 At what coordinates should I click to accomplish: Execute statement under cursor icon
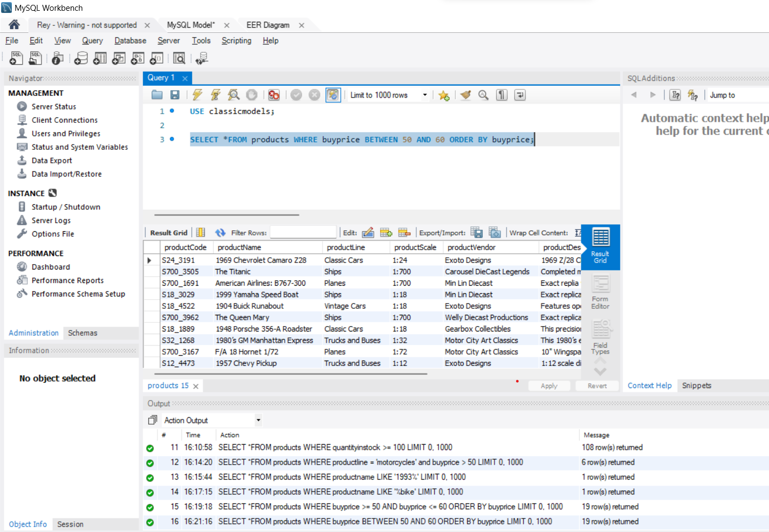(216, 95)
